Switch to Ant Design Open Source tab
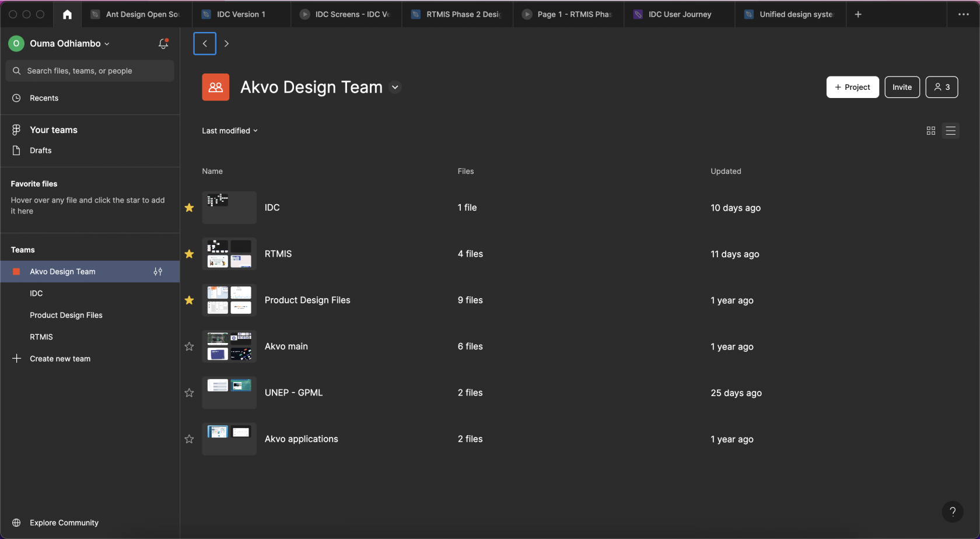 (136, 14)
